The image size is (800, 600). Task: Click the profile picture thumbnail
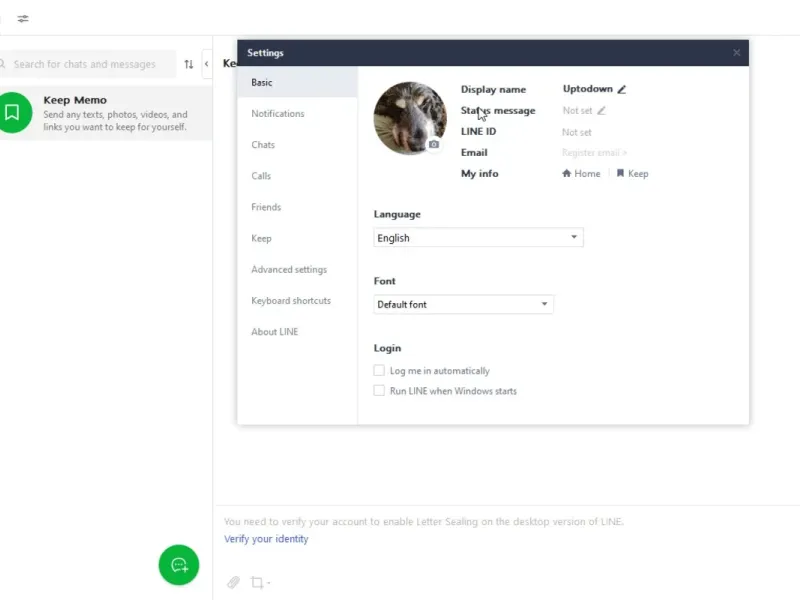click(410, 118)
